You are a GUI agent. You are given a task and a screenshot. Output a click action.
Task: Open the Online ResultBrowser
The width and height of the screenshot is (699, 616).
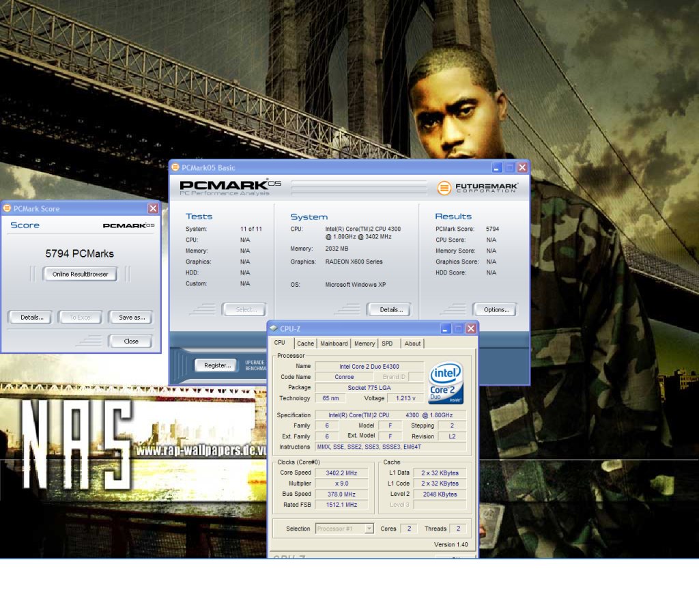81,274
